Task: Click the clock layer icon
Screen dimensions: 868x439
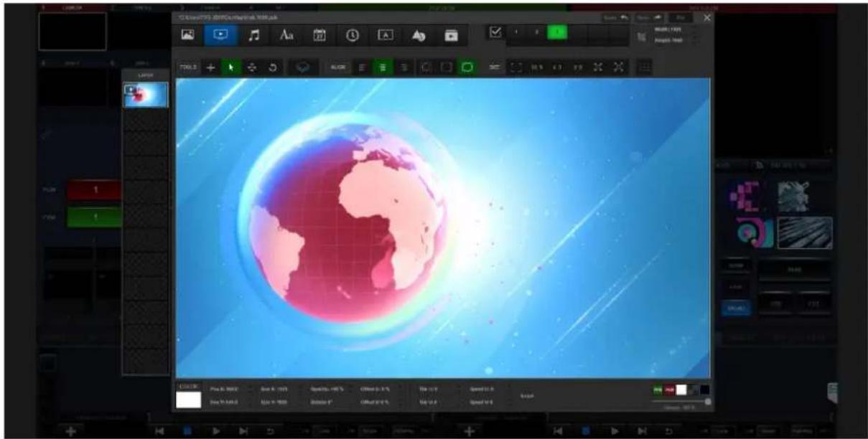Action: point(353,34)
